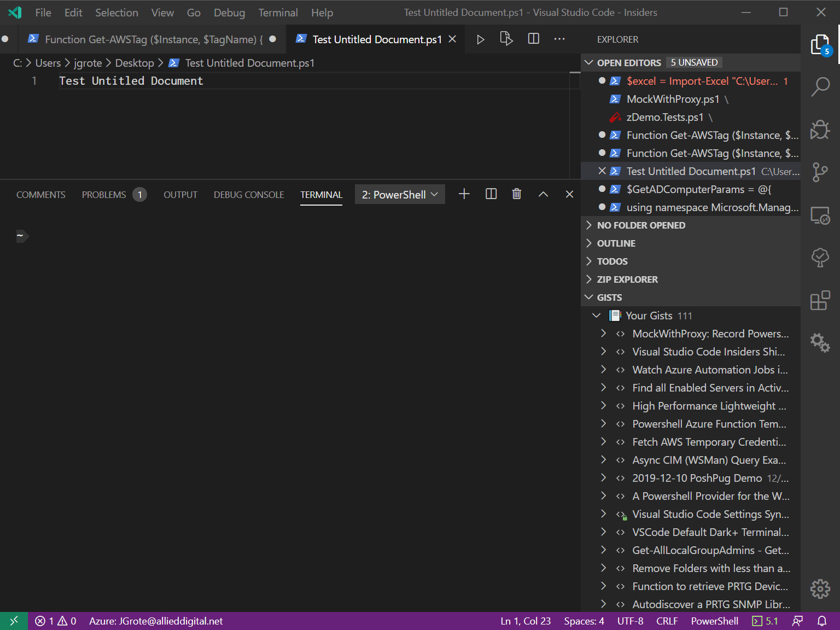This screenshot has width=840, height=630.
Task: Switch to the Comments tab
Action: click(40, 195)
